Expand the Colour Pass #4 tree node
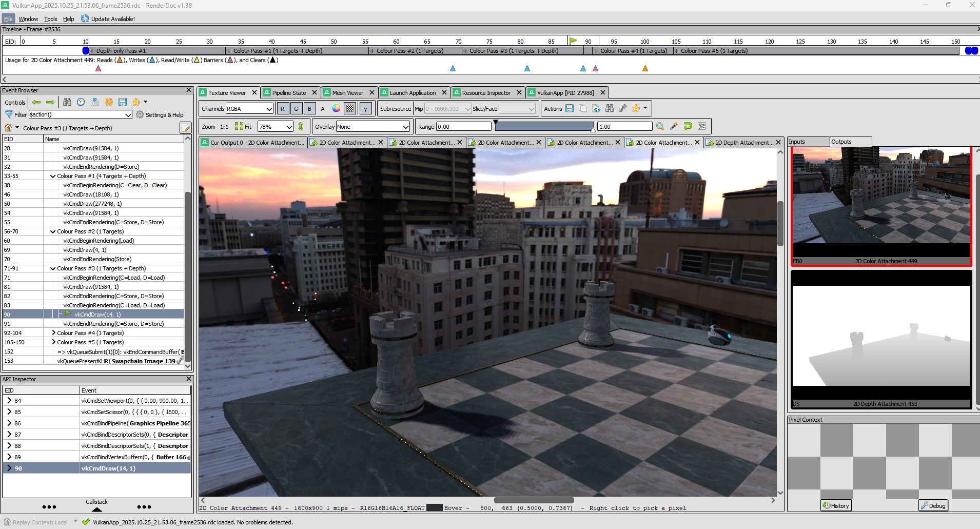Viewport: 980px width, 529px height. pyautogui.click(x=53, y=333)
